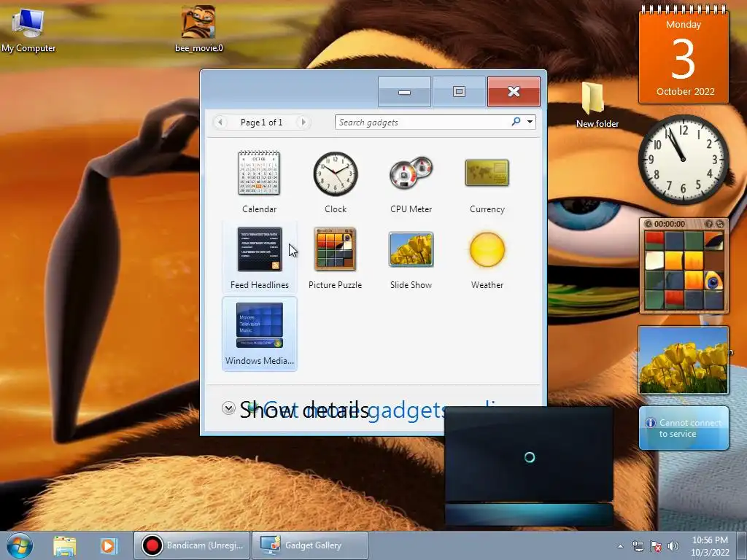Click the search magnifier icon
Image resolution: width=747 pixels, height=560 pixels.
516,122
